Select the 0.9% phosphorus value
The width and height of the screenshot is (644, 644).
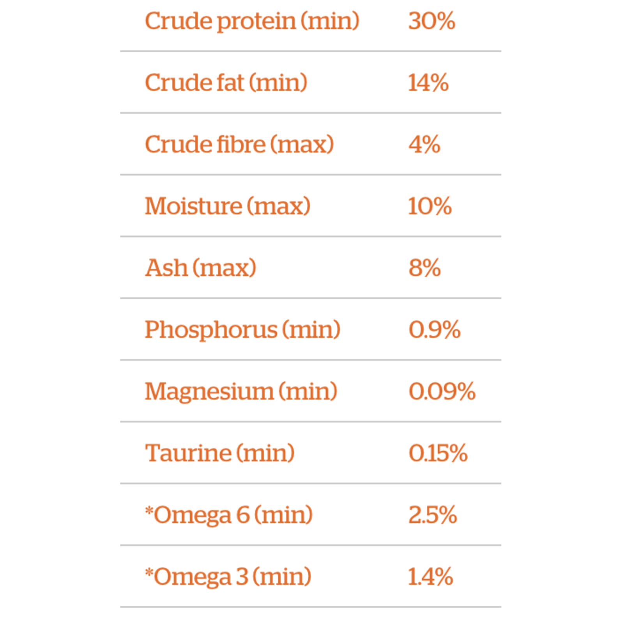click(434, 330)
